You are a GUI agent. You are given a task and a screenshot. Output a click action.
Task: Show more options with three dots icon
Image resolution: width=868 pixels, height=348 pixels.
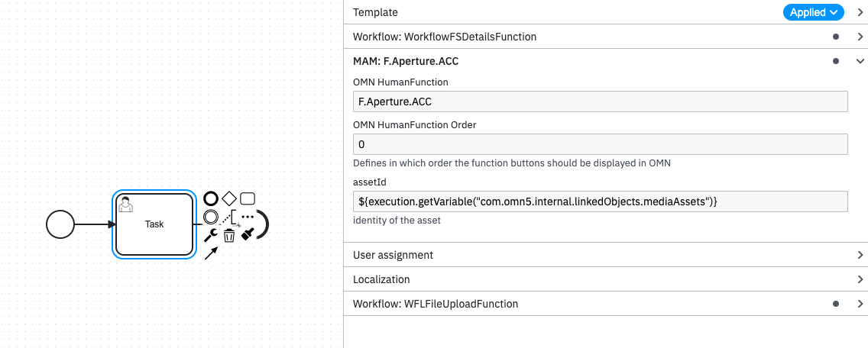(x=248, y=217)
